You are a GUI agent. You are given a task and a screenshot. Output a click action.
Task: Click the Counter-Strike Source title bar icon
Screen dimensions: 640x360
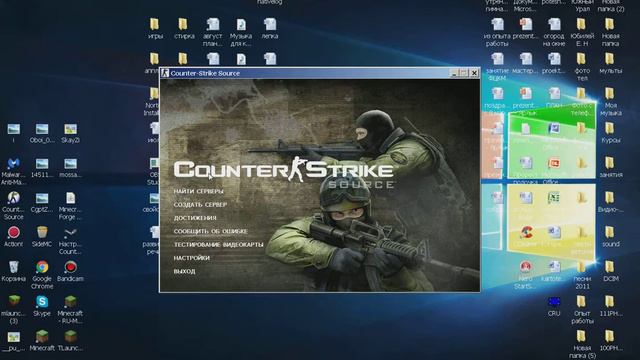tap(165, 73)
